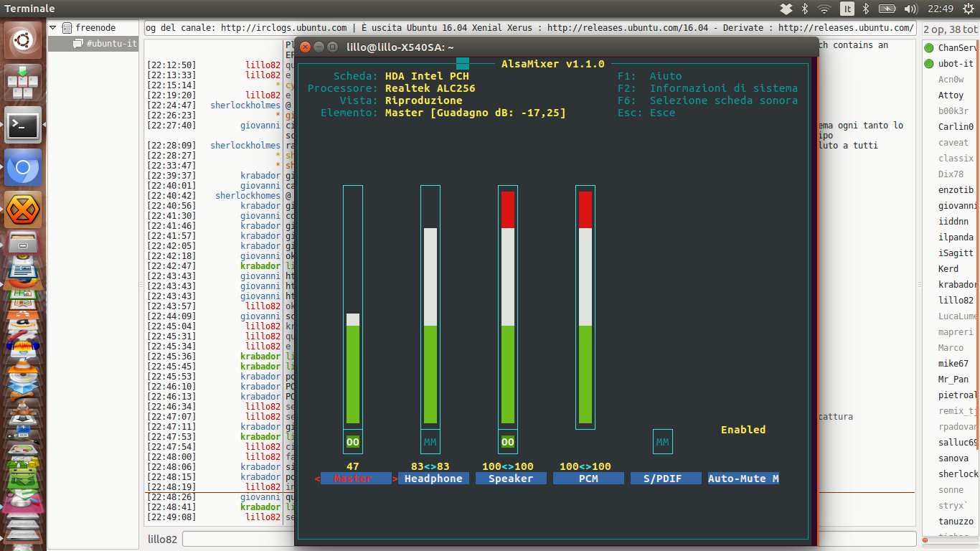Open the Files drawer icon in the dock

click(23, 245)
